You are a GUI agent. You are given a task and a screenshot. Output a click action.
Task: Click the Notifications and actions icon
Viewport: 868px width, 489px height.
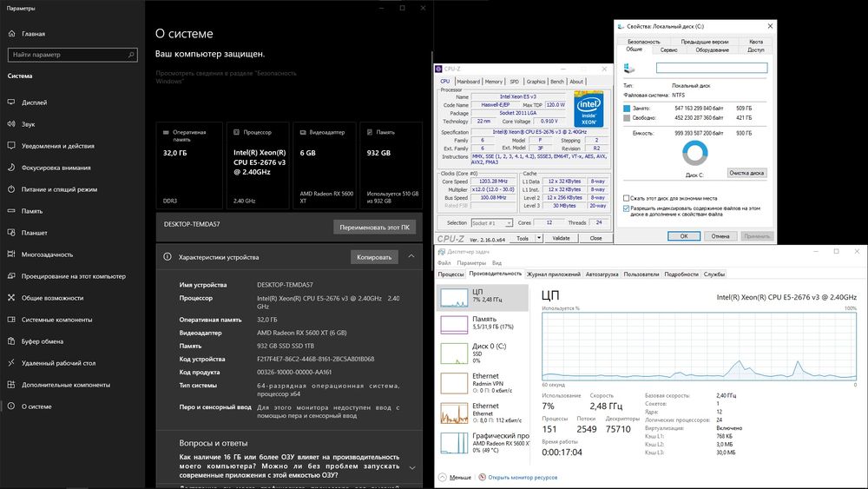[11, 146]
